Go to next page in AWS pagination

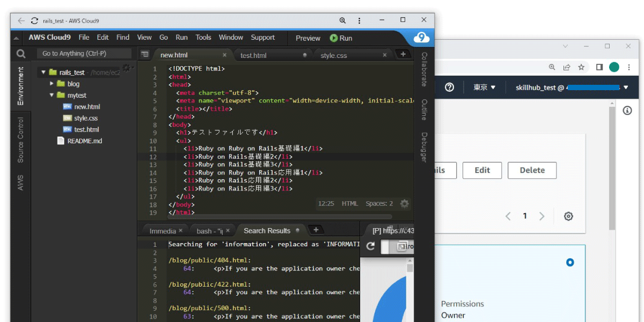point(541,216)
